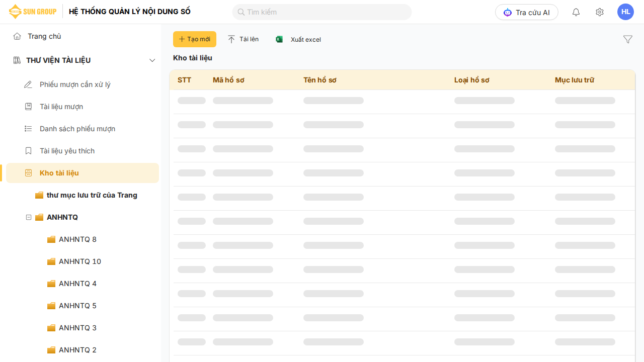
Task: Collapse the ANHNTQ folder tree node
Action: click(x=29, y=217)
